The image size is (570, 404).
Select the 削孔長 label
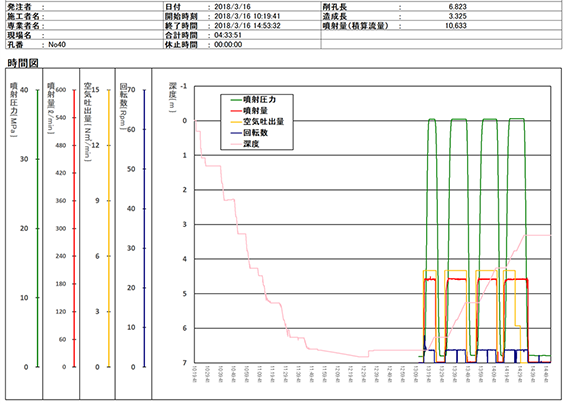point(335,7)
